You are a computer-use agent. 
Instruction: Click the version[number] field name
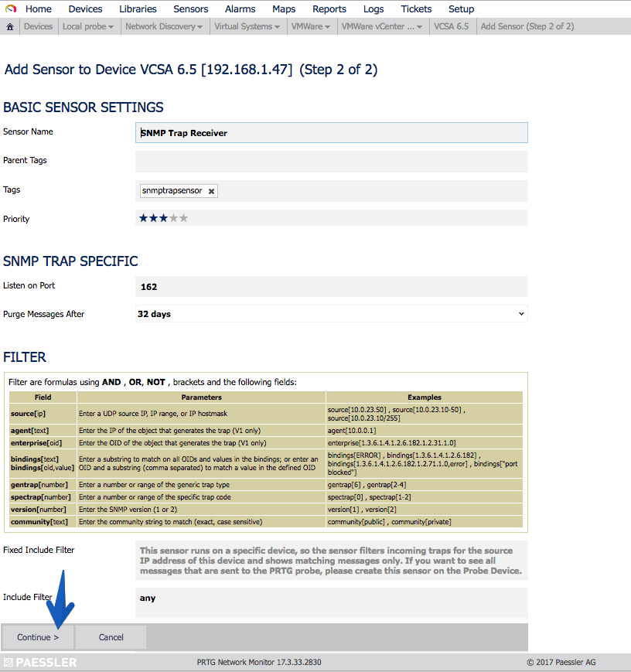click(x=38, y=510)
